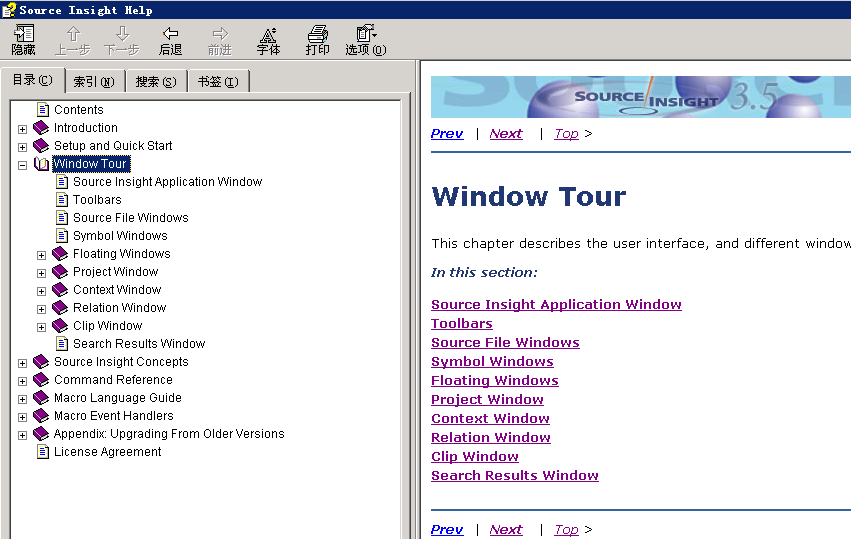Click the book icon beside Context Window
851x539 pixels.
(x=60, y=289)
